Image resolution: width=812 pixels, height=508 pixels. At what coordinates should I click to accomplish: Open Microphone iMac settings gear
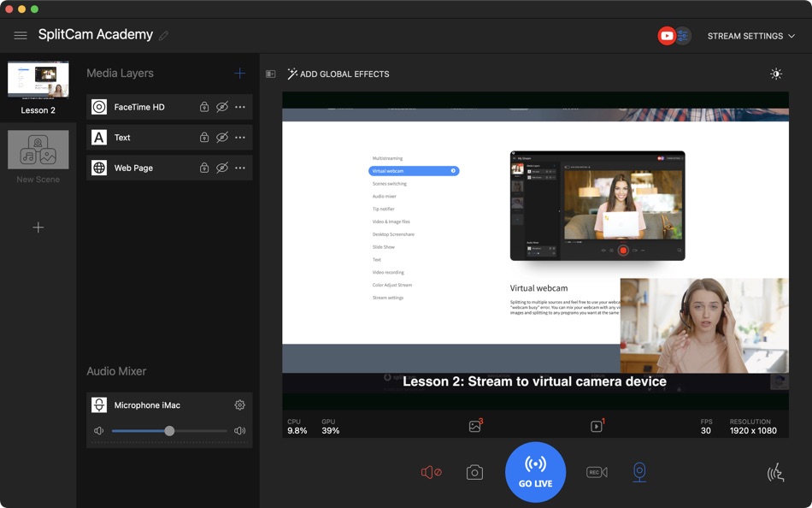coord(239,405)
